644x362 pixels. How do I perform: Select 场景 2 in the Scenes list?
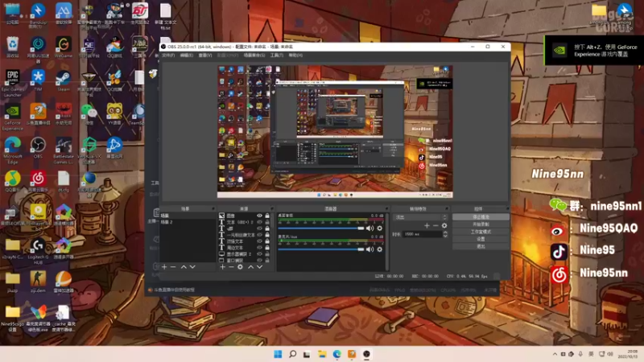click(x=187, y=222)
